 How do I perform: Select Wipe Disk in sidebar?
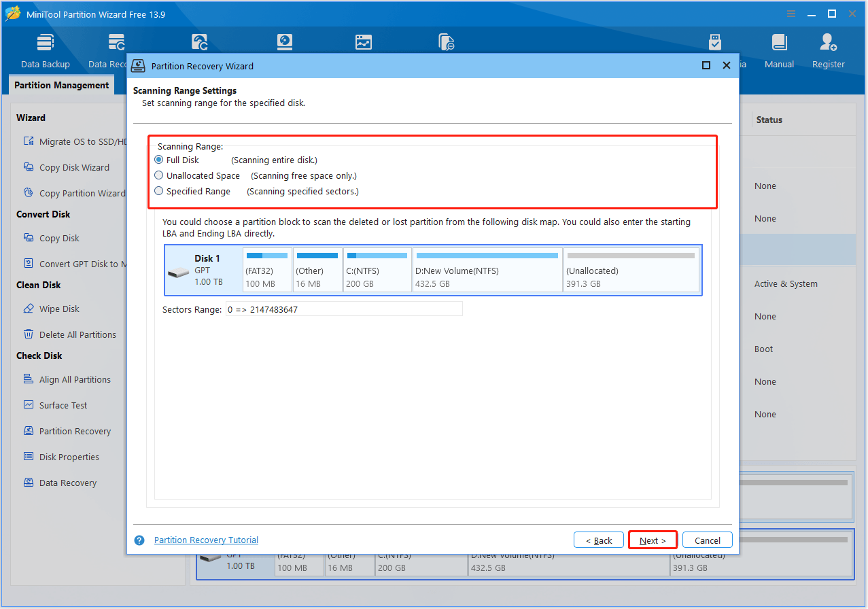pos(51,309)
